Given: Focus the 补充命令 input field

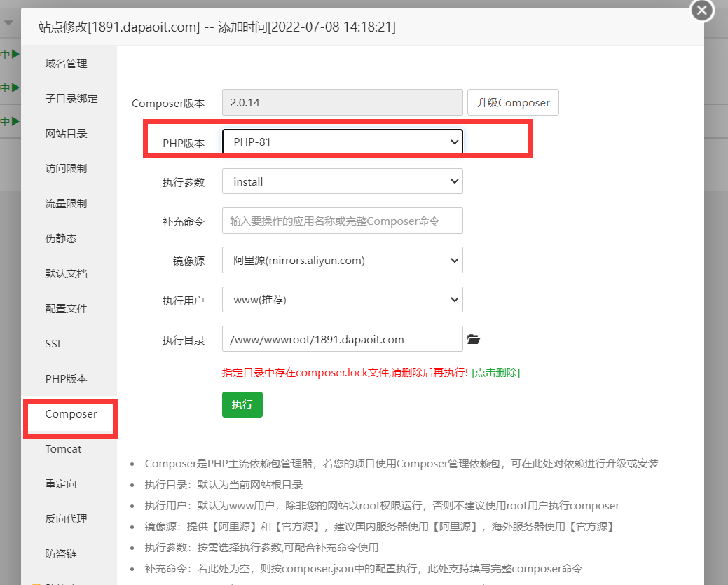Looking at the screenshot, I should click(343, 221).
